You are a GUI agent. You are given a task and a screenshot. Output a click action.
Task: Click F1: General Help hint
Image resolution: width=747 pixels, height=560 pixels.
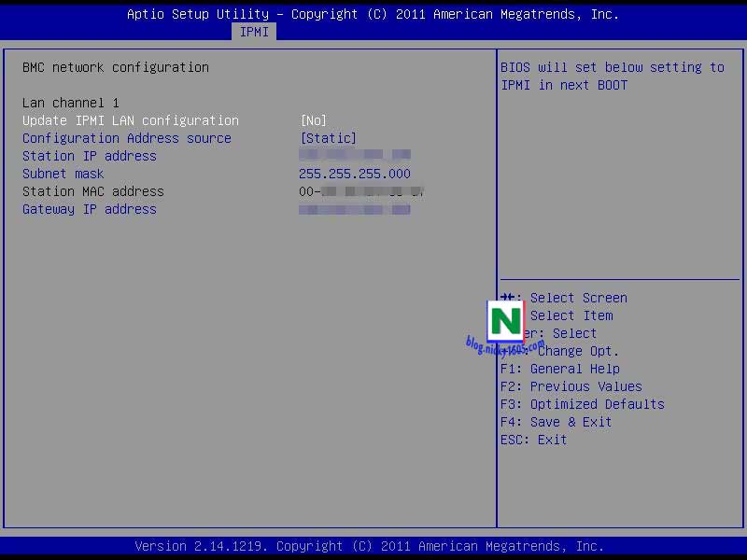559,369
